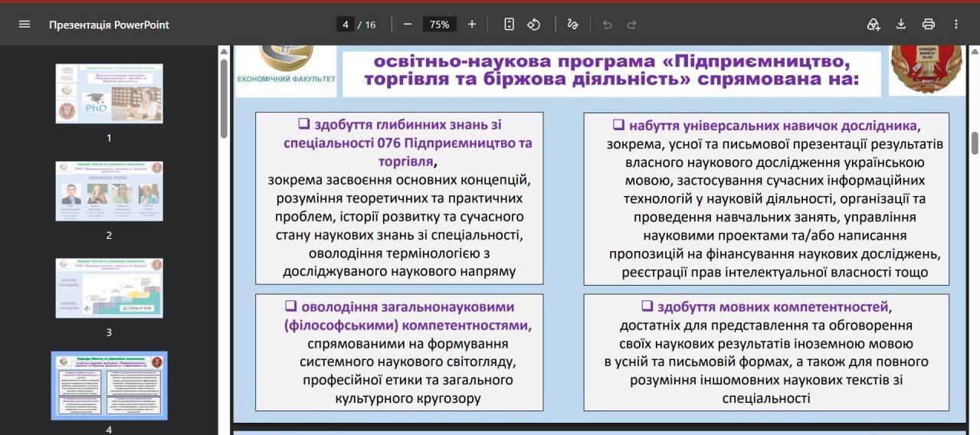Click the heading 'здобуття глибинних знань зі'

pos(406,125)
